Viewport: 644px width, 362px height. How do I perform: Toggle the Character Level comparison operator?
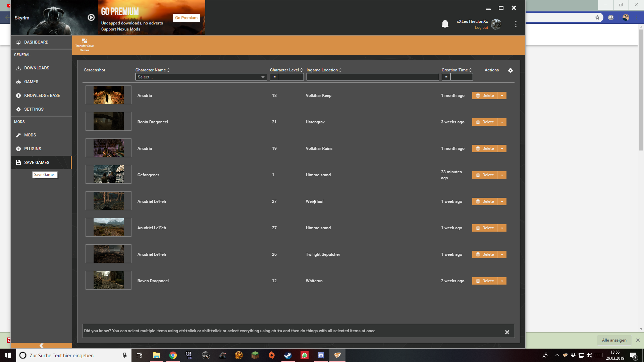coord(274,77)
